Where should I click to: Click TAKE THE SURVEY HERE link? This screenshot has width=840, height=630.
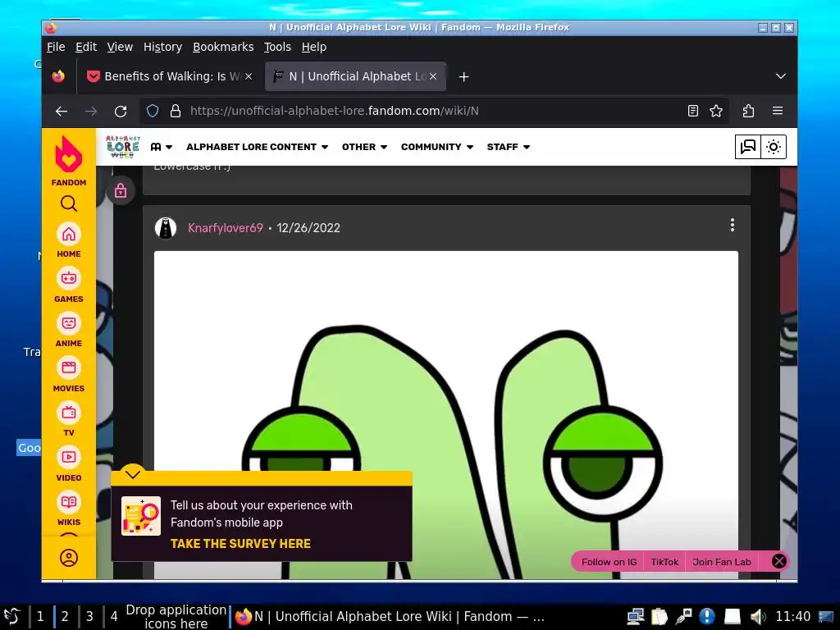240,543
